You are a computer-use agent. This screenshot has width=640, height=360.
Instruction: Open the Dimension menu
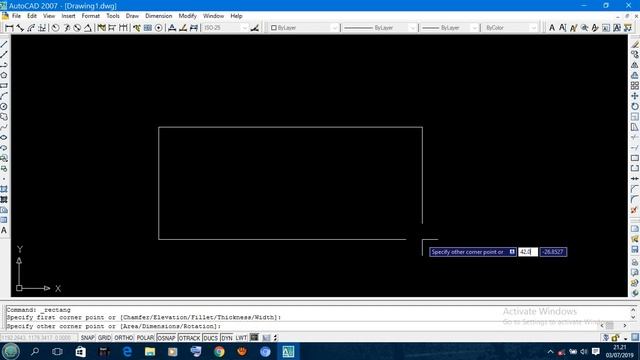tap(158, 16)
